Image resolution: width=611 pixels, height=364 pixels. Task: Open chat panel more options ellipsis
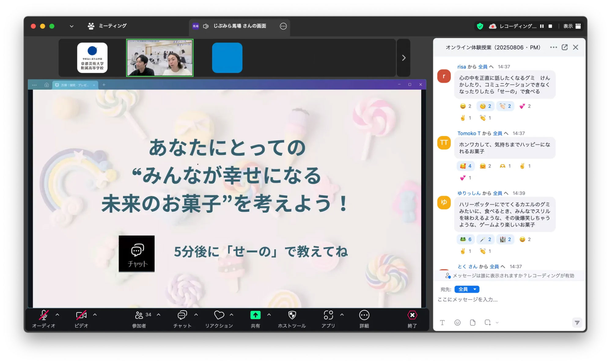[554, 47]
